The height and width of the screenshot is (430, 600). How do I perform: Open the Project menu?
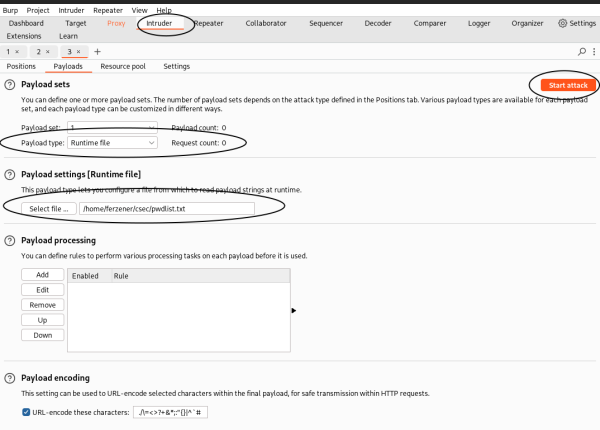pos(39,9)
